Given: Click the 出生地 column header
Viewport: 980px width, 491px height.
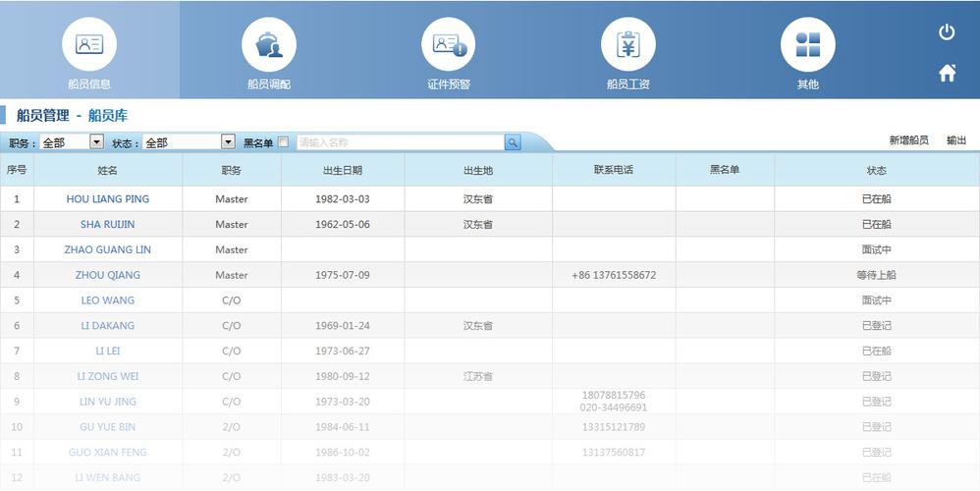Looking at the screenshot, I should (478, 170).
